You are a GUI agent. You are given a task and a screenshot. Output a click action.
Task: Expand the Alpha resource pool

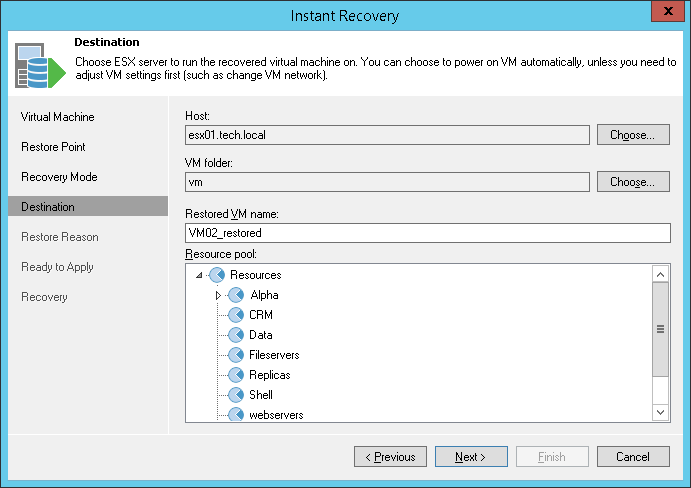[x=218, y=295]
